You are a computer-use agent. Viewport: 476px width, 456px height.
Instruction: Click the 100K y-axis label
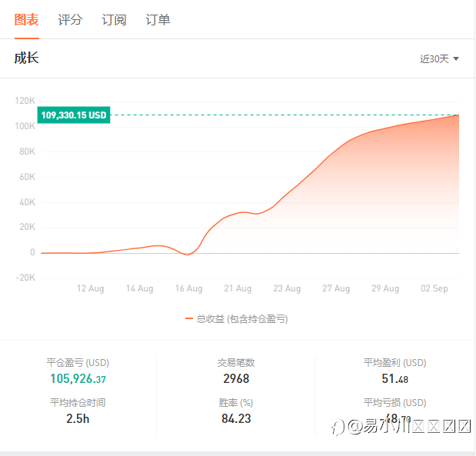click(x=25, y=126)
